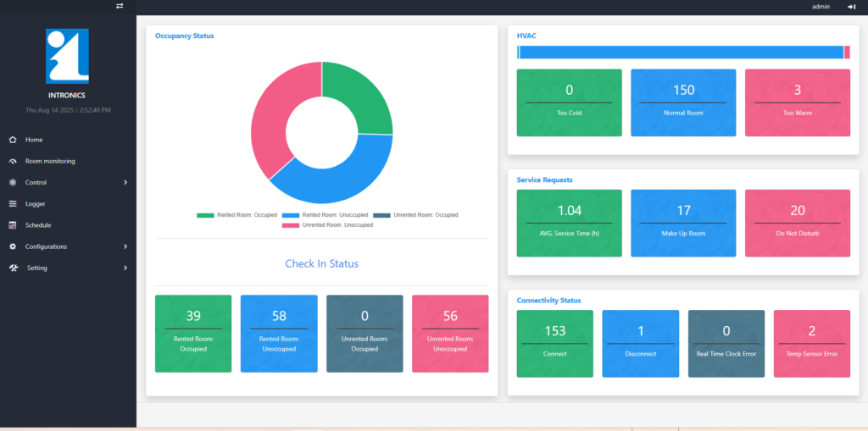This screenshot has width=868, height=431.
Task: Click the Setting tools icon
Action: [x=14, y=268]
